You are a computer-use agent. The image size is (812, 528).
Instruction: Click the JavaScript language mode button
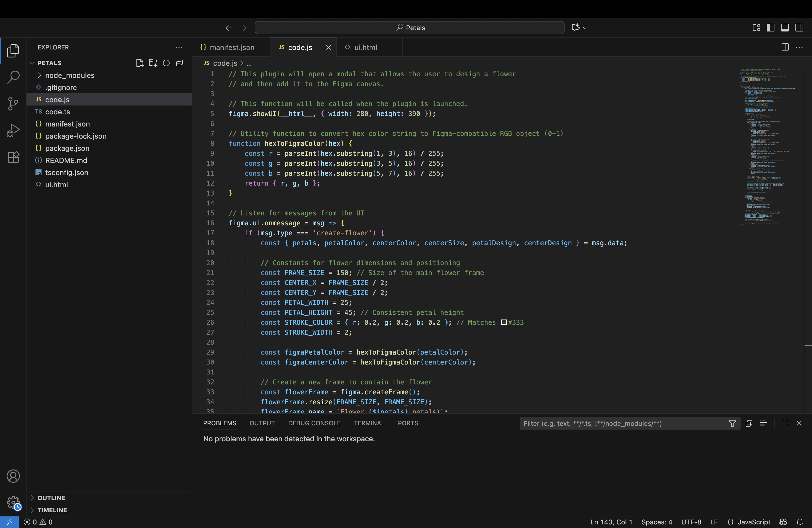pyautogui.click(x=754, y=522)
